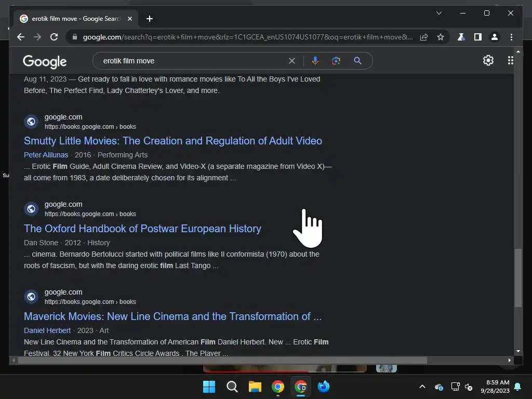This screenshot has width=532, height=399.
Task: Click the address bar URL
Action: [248, 37]
